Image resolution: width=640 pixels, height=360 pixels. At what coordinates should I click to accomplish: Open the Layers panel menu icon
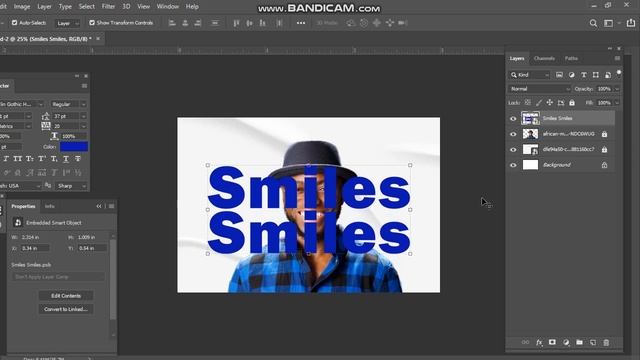[617, 58]
